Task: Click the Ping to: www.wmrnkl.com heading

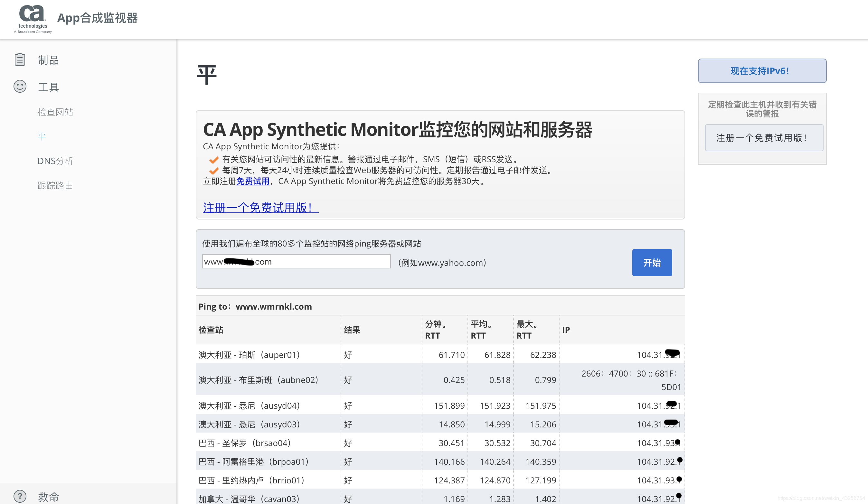Action: (x=255, y=306)
